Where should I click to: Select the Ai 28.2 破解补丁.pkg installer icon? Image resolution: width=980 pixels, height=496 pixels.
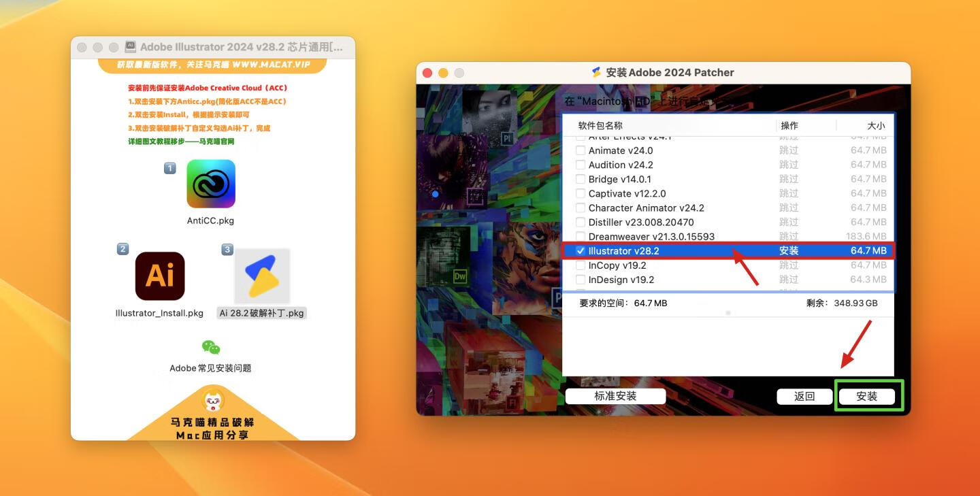(262, 276)
